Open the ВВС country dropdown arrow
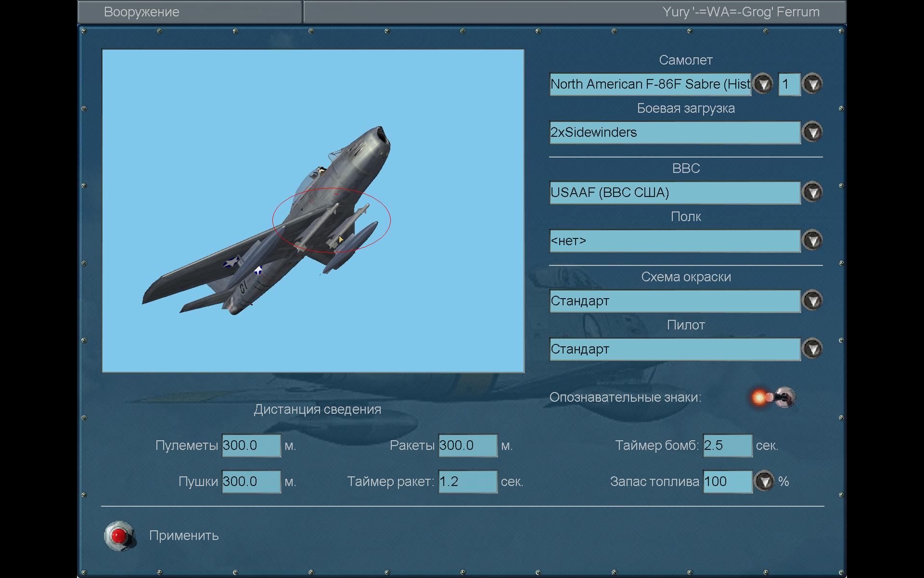This screenshot has height=578, width=924. click(813, 192)
